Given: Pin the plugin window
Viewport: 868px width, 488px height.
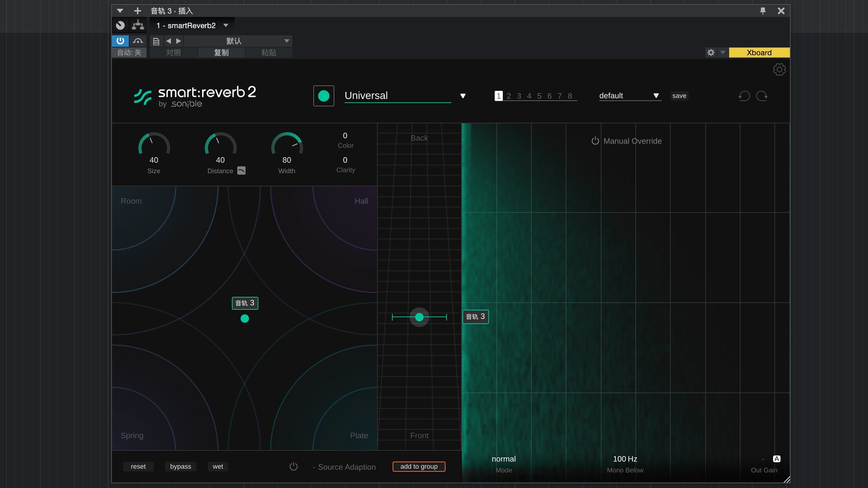Looking at the screenshot, I should click(x=763, y=11).
